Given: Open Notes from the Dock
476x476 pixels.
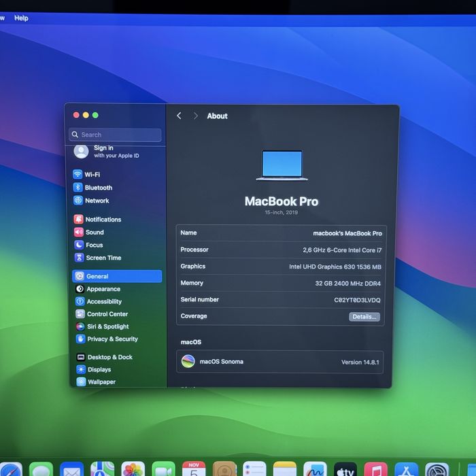Looking at the screenshot, I should [285, 469].
